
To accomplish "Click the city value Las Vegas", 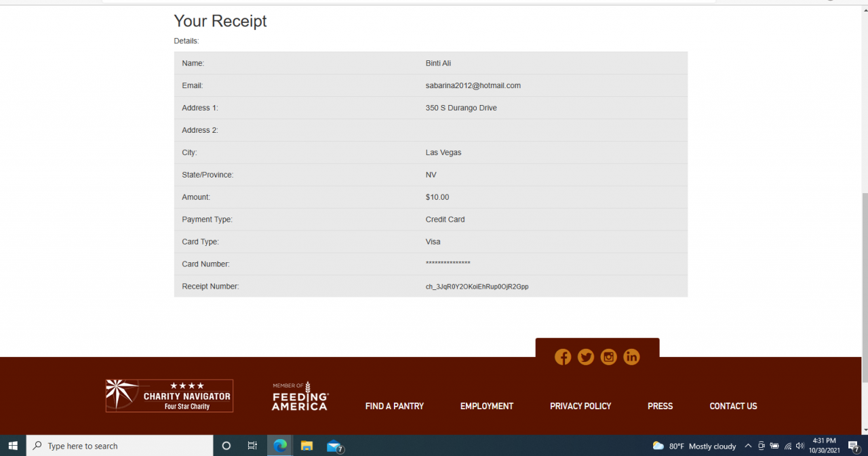I will (x=443, y=152).
